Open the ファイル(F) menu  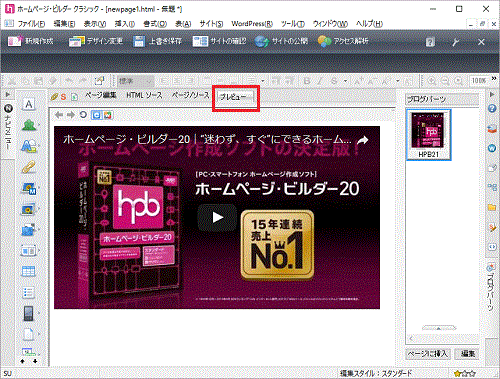(31, 24)
